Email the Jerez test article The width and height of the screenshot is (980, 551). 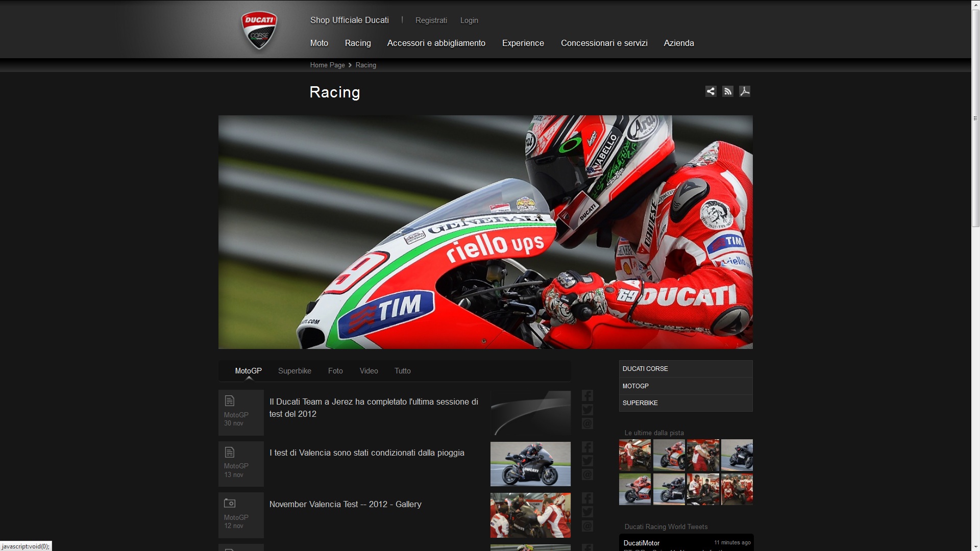pyautogui.click(x=587, y=423)
